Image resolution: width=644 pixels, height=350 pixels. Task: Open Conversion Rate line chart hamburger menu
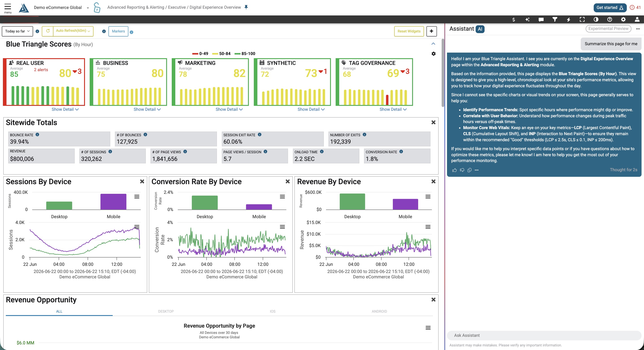tap(282, 227)
